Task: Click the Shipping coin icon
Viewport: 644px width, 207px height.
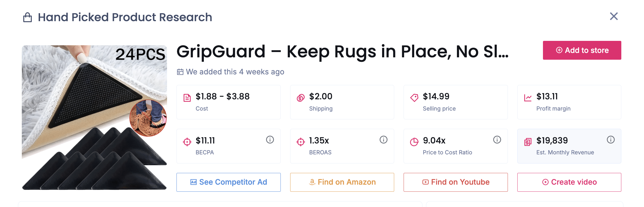Action: pyautogui.click(x=300, y=98)
